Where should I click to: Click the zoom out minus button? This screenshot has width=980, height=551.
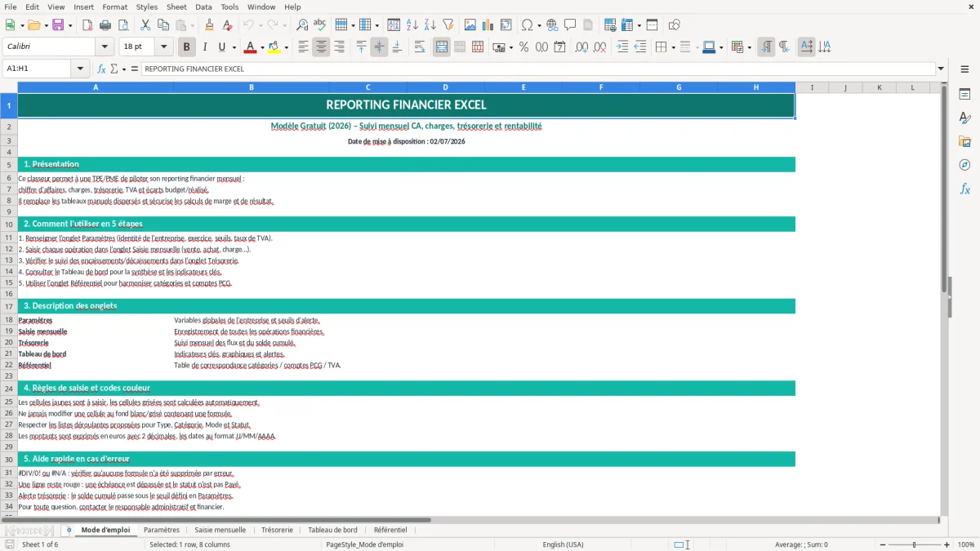coord(881,544)
